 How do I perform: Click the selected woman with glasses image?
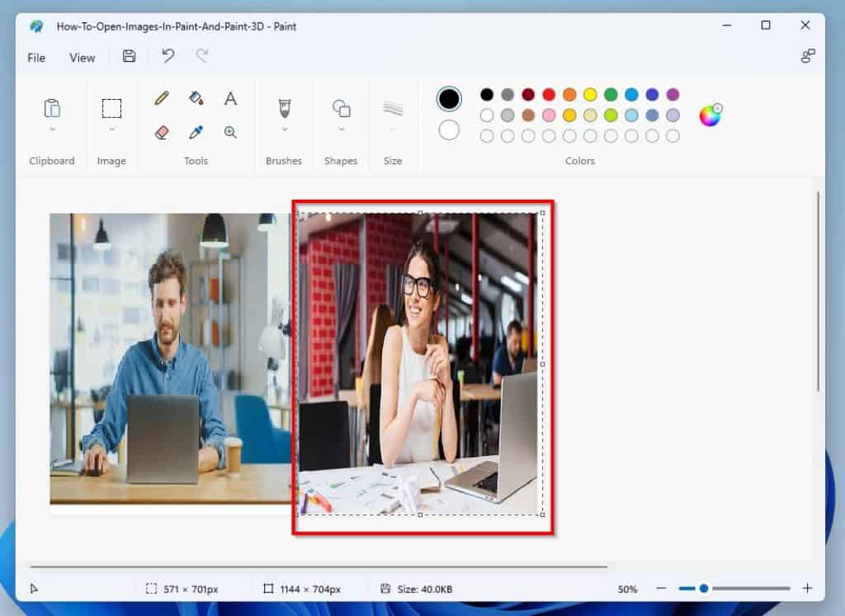[x=419, y=364]
